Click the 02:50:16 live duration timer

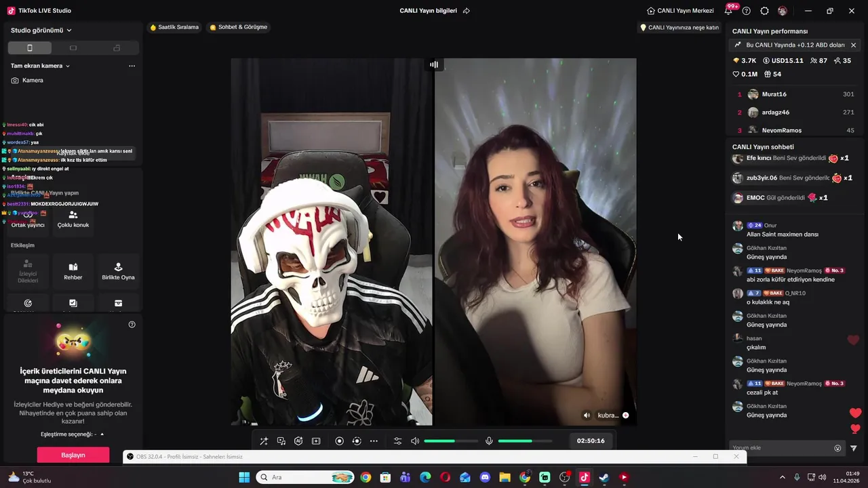coord(591,441)
